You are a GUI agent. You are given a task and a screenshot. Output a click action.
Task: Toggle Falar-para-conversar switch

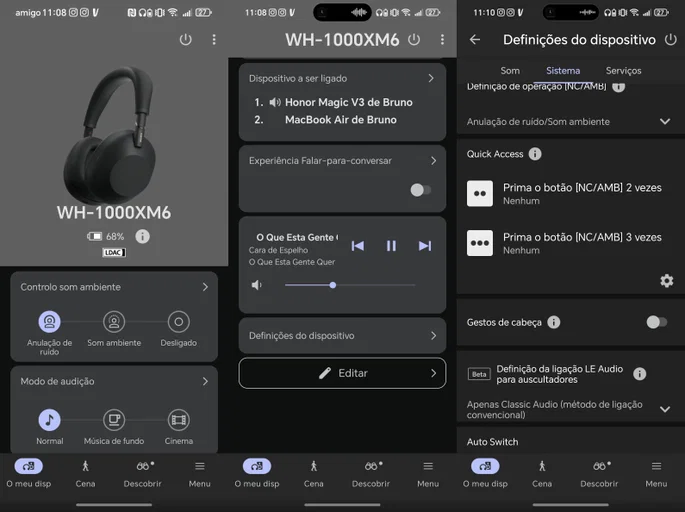tap(421, 190)
